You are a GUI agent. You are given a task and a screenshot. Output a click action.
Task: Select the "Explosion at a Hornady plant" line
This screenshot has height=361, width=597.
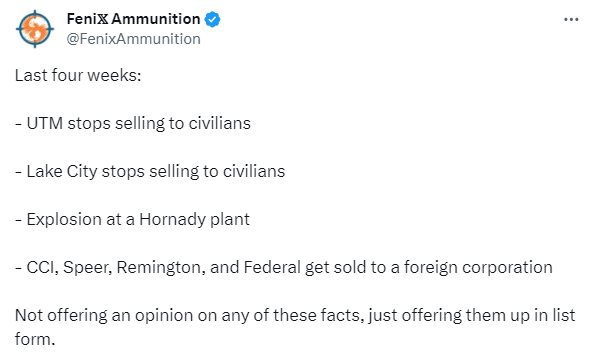point(132,219)
